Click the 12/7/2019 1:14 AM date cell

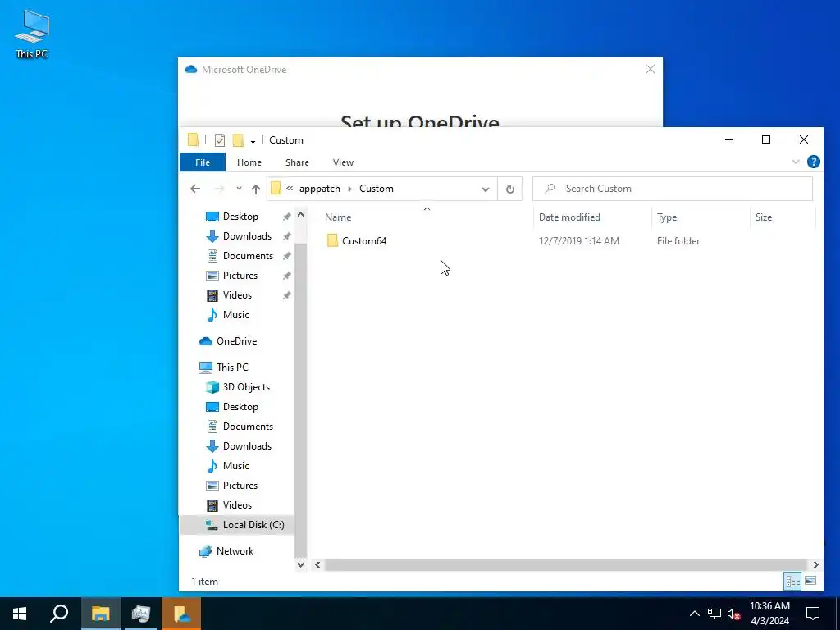click(x=578, y=241)
